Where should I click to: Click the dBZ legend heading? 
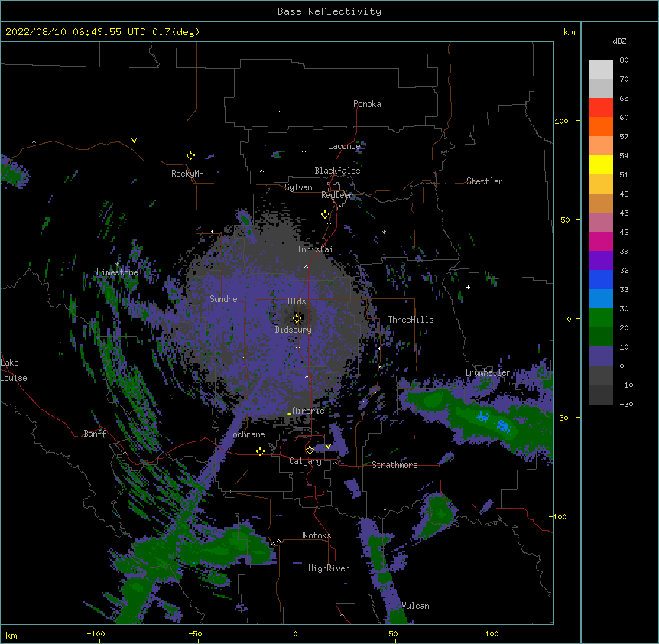[x=619, y=41]
